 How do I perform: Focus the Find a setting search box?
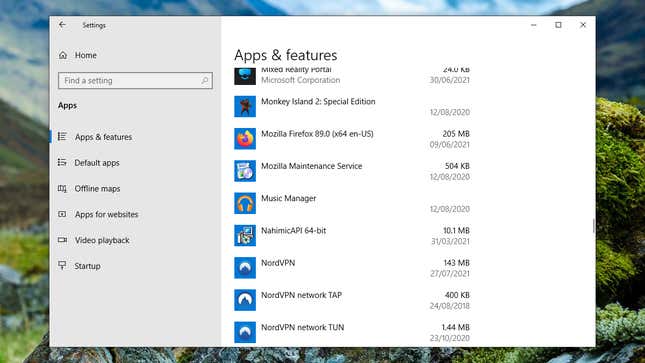pyautogui.click(x=135, y=80)
